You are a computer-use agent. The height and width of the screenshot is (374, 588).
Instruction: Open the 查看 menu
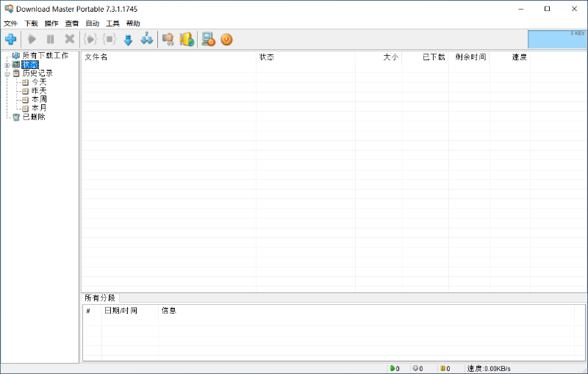(71, 24)
